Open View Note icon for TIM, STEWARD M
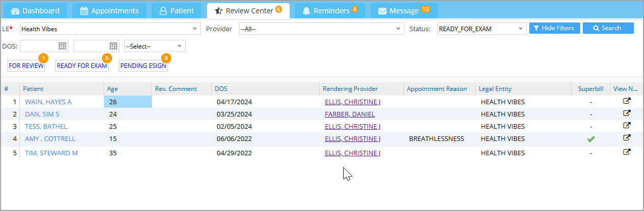Viewport: 644px width, 211px height. 627,152
